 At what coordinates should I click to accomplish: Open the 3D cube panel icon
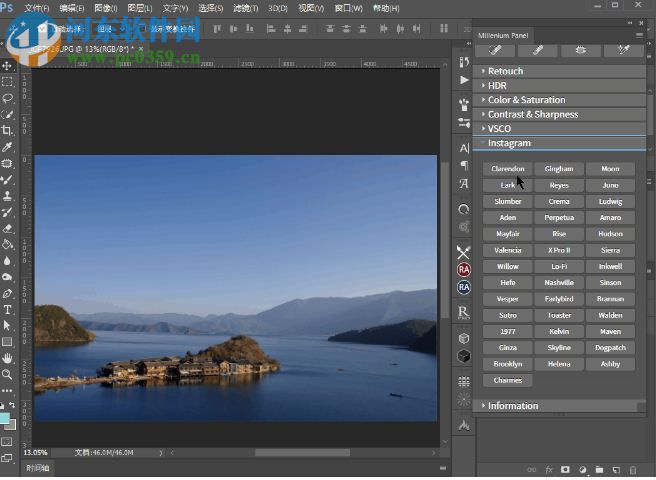click(464, 338)
